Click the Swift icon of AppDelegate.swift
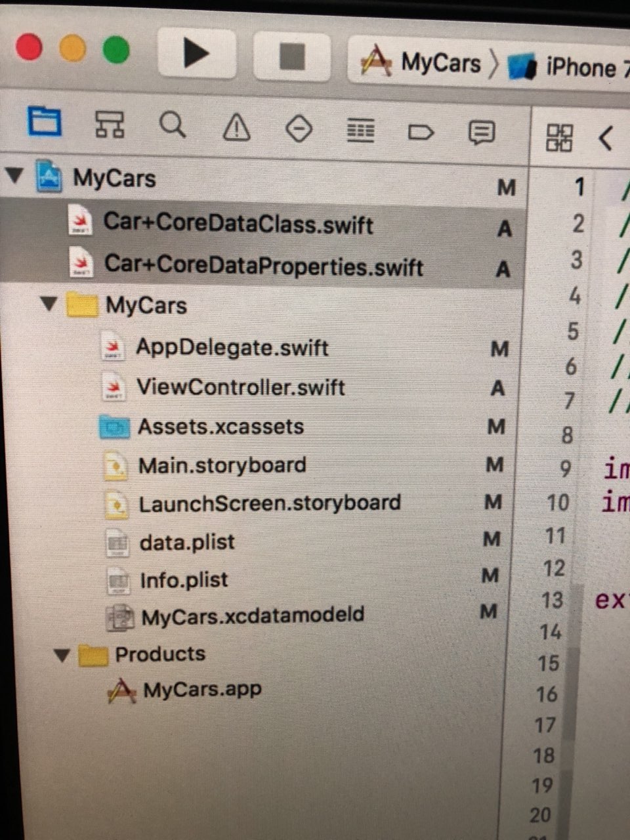 click(x=114, y=347)
